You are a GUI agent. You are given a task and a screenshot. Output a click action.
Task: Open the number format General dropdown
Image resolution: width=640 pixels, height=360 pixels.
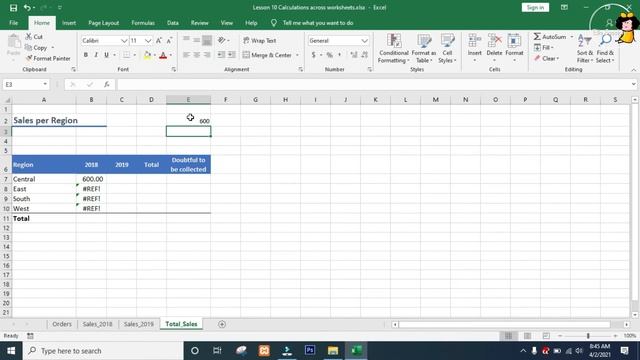(364, 41)
